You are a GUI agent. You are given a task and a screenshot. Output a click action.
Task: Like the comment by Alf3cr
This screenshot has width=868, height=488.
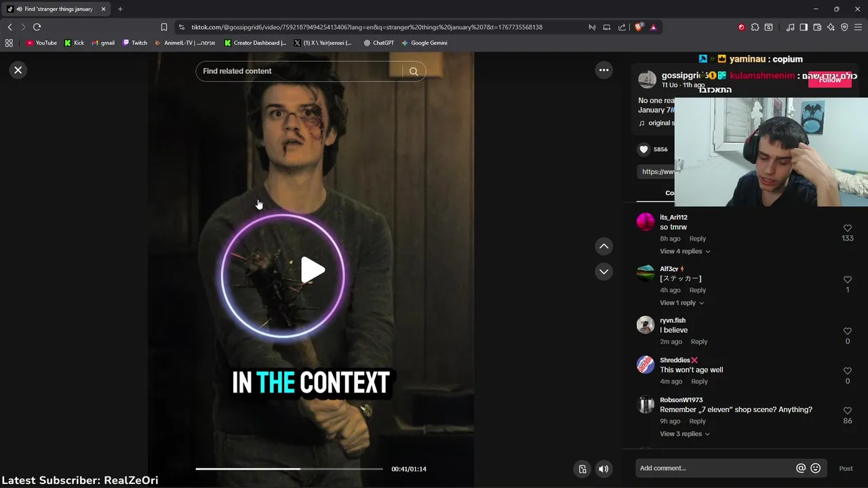pyautogui.click(x=847, y=279)
